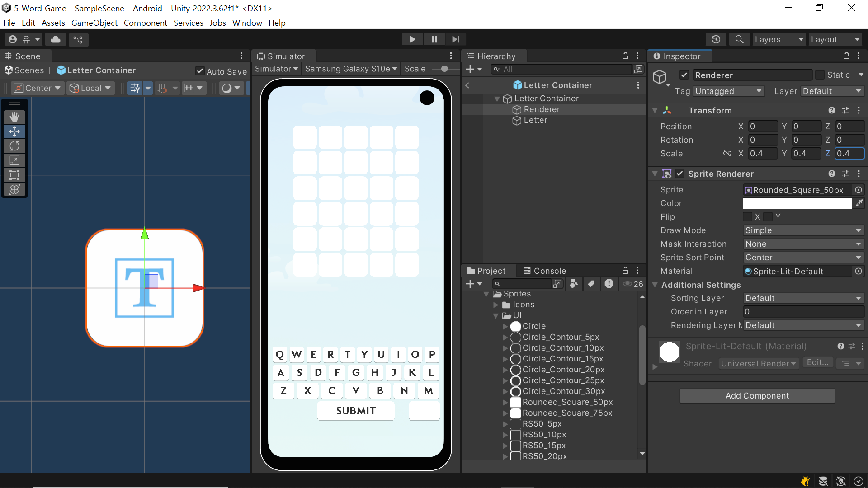Click the white Color swatch field
The image size is (868, 488).
tap(797, 203)
